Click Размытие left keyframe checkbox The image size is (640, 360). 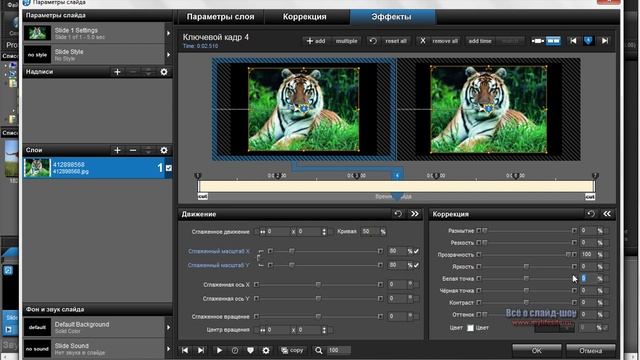click(478, 231)
